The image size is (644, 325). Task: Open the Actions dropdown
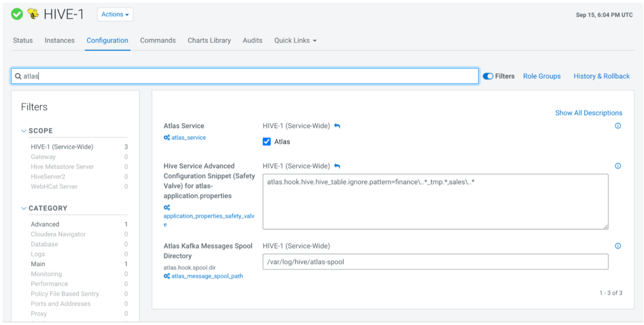pyautogui.click(x=115, y=14)
